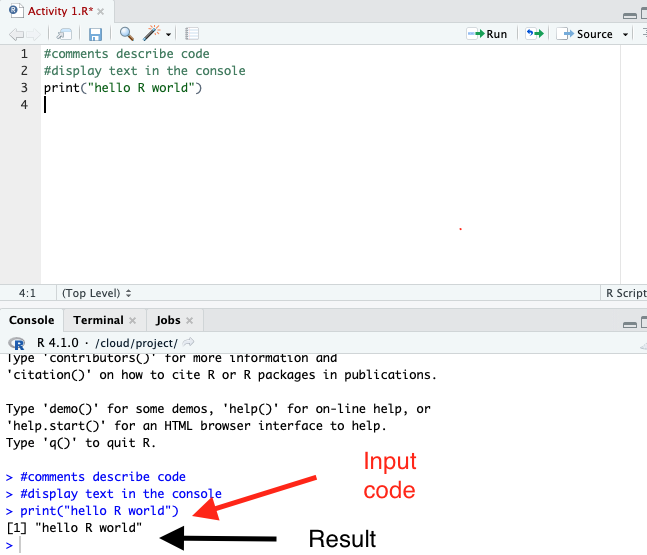Open the find and replace magnifier
This screenshot has height=555, width=647.
(x=127, y=34)
